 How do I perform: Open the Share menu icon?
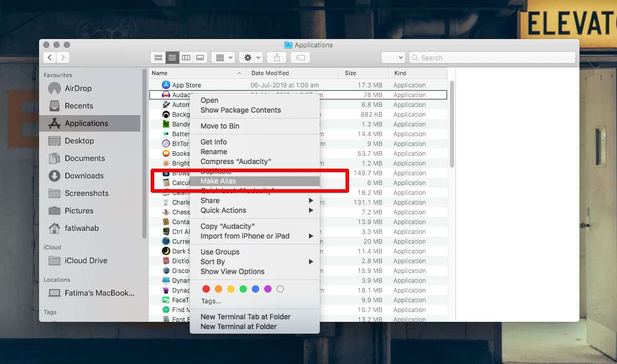coord(276,57)
